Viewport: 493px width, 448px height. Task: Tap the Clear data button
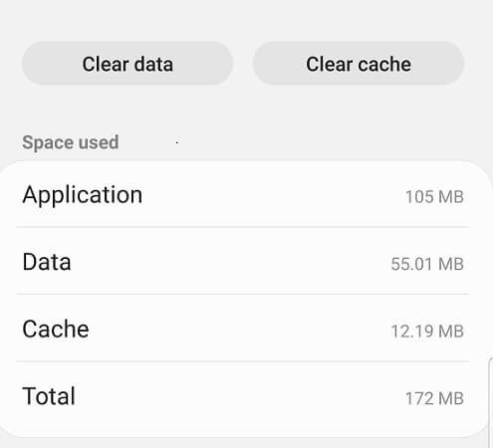[127, 63]
